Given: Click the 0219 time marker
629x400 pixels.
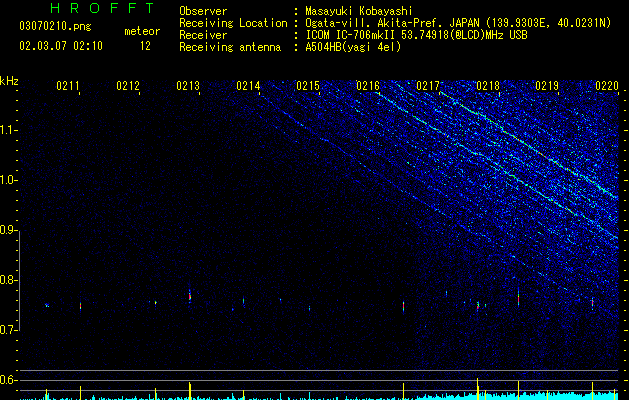Looking at the screenshot, I should click(547, 86).
